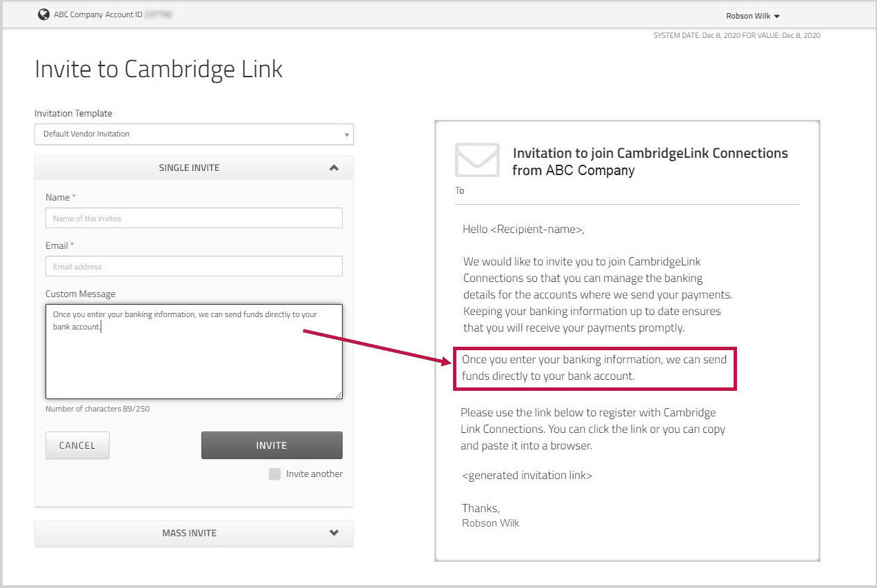Click the Email address field
877x588 pixels.
[194, 266]
